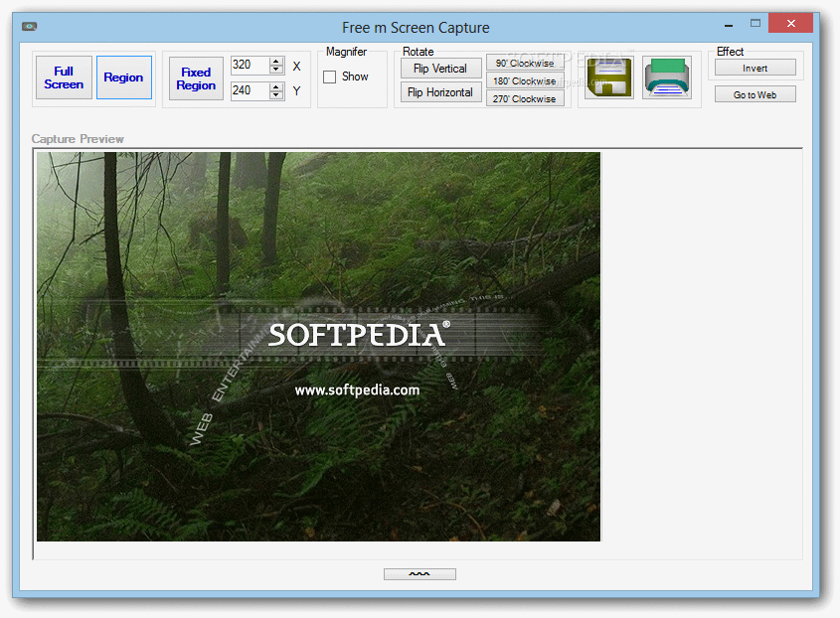Increase the X value with up arrow
Image resolution: width=840 pixels, height=618 pixels.
pos(276,61)
